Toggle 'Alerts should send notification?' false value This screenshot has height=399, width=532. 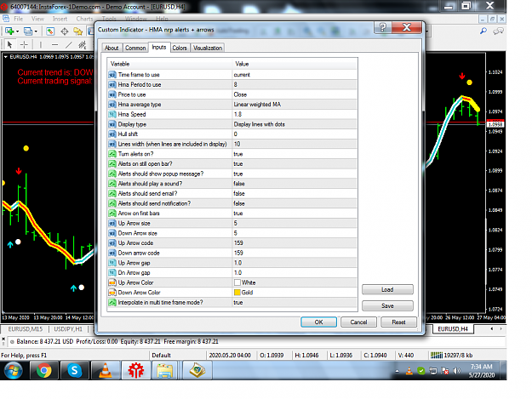tap(295, 203)
